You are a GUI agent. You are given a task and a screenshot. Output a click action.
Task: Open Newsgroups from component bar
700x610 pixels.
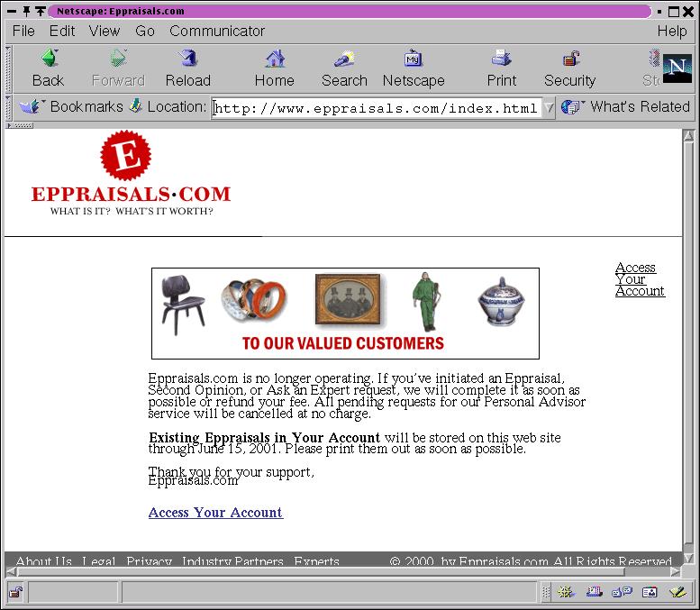point(622,593)
